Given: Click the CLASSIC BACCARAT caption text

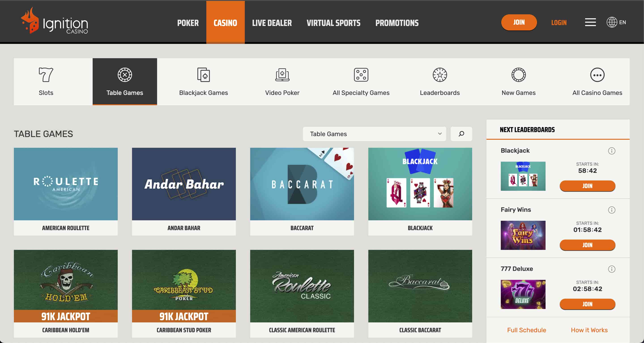Looking at the screenshot, I should (420, 330).
